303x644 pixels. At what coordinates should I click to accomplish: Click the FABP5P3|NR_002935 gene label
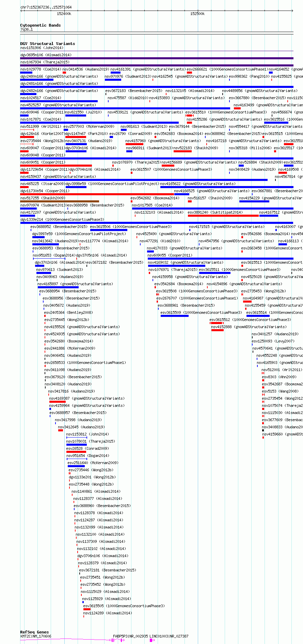(x=130, y=636)
